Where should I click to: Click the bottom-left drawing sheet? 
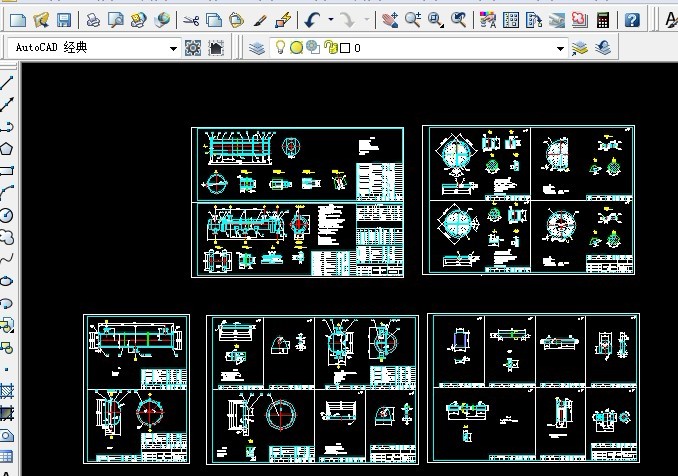tap(136, 389)
